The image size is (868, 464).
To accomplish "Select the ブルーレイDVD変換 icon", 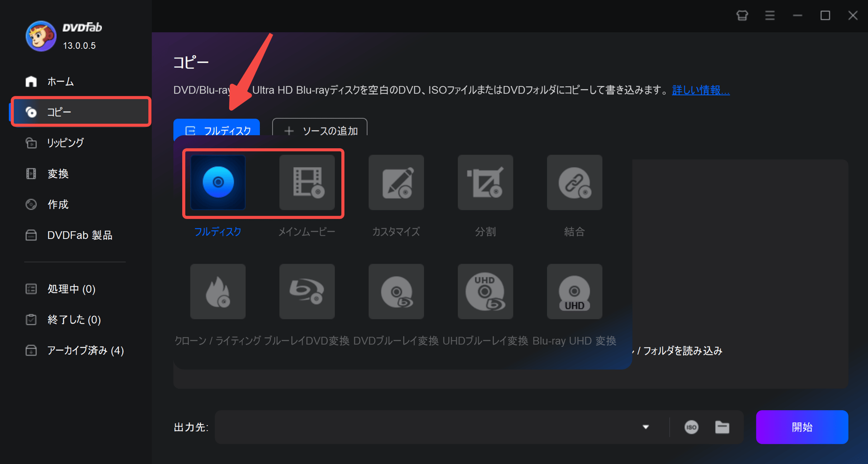I will click(x=307, y=291).
